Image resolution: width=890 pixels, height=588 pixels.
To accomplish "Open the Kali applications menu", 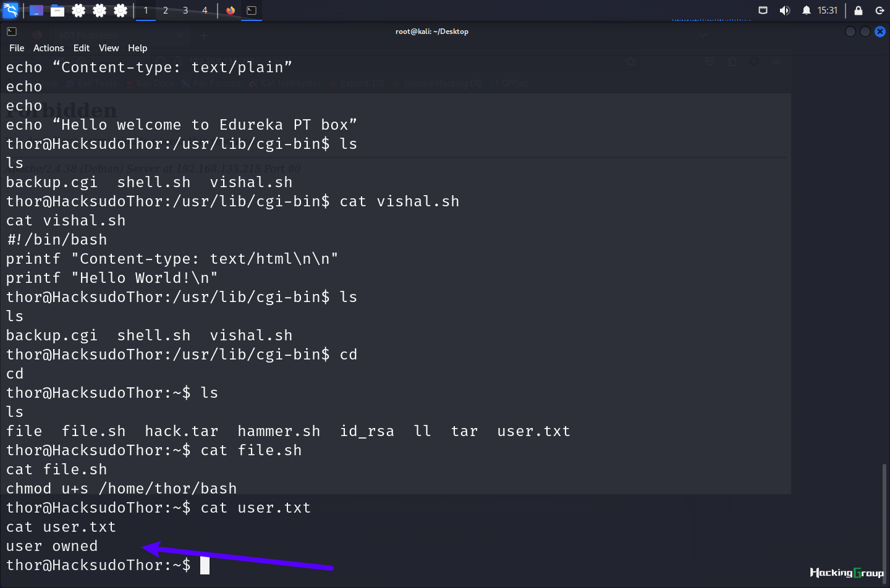I will 11,10.
